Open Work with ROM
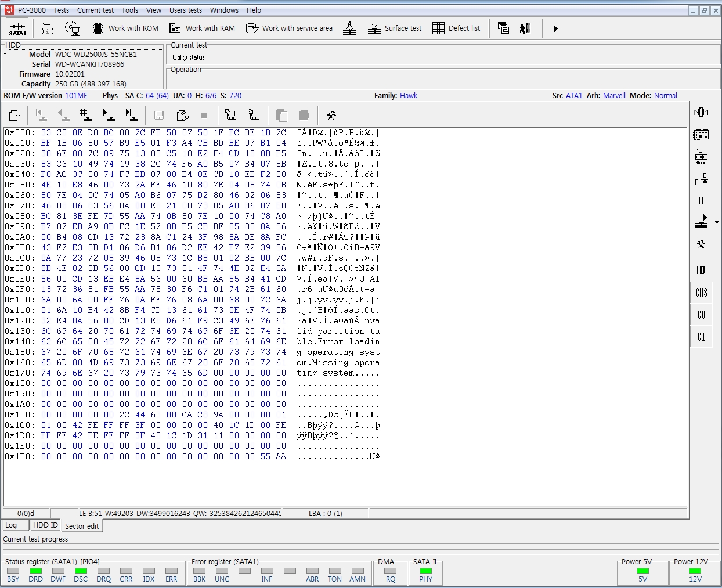The image size is (722, 588). coord(125,28)
